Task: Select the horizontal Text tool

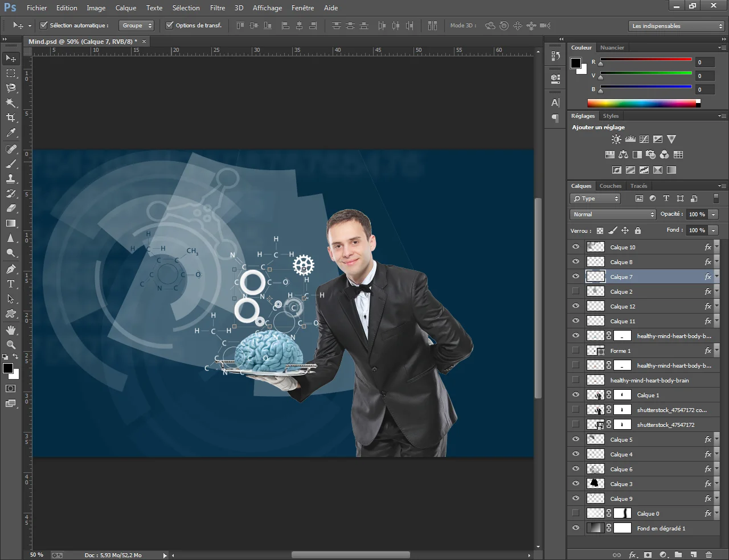Action: pos(11,284)
